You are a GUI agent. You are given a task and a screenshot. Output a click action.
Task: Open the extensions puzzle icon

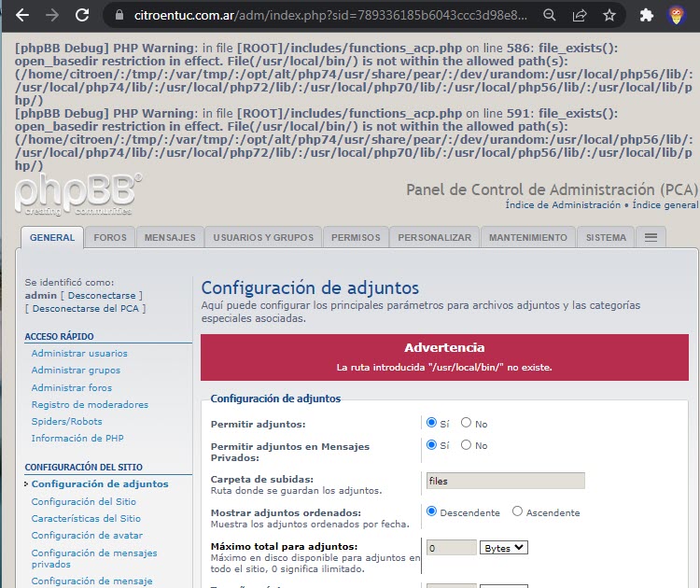tap(646, 16)
